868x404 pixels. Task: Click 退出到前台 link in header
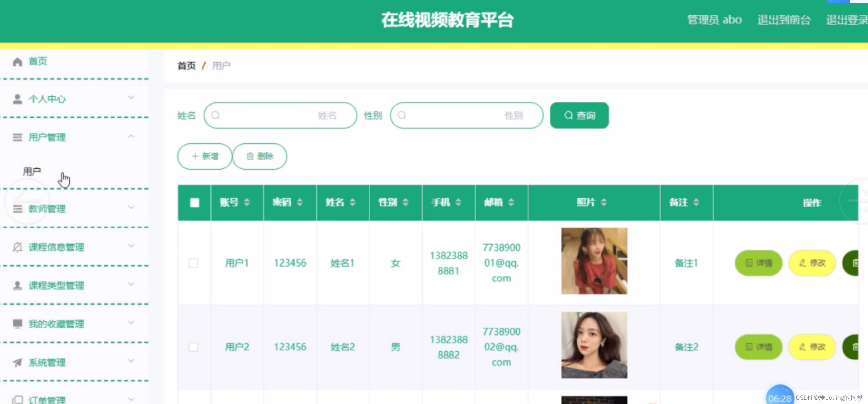[x=784, y=20]
